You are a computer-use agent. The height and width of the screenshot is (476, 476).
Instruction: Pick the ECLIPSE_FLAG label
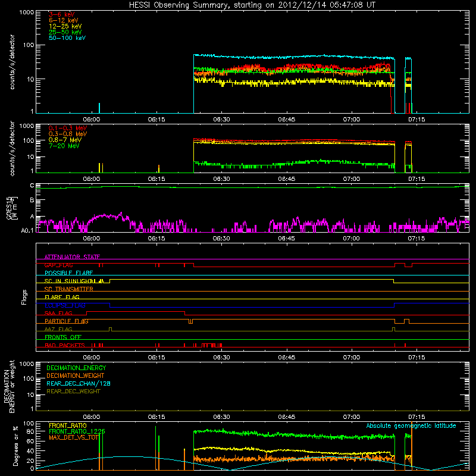[65, 305]
